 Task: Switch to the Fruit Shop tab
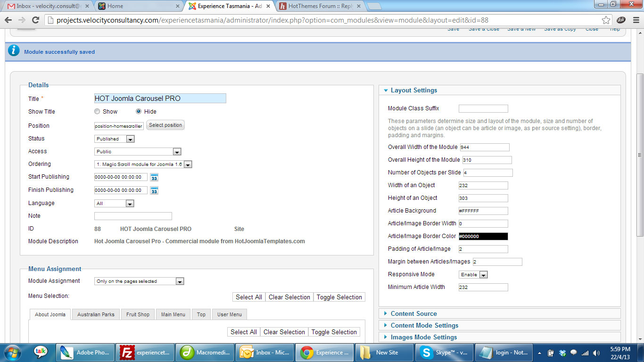[x=138, y=314]
